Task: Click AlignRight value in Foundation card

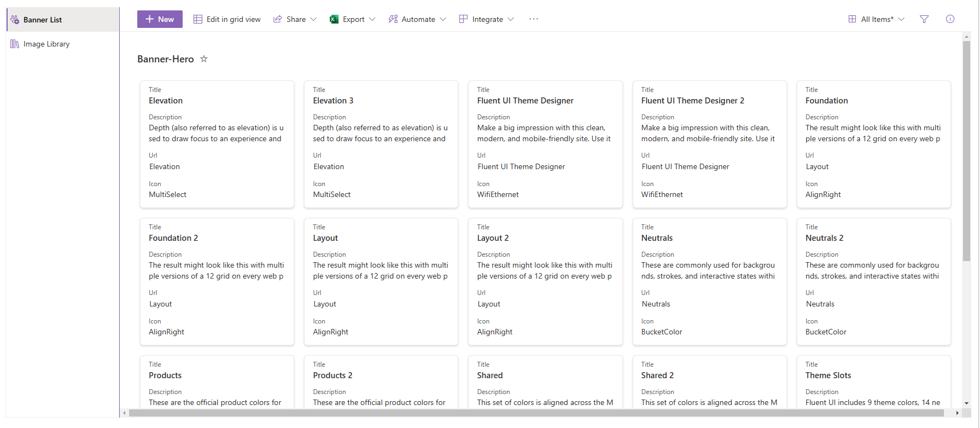Action: (823, 194)
